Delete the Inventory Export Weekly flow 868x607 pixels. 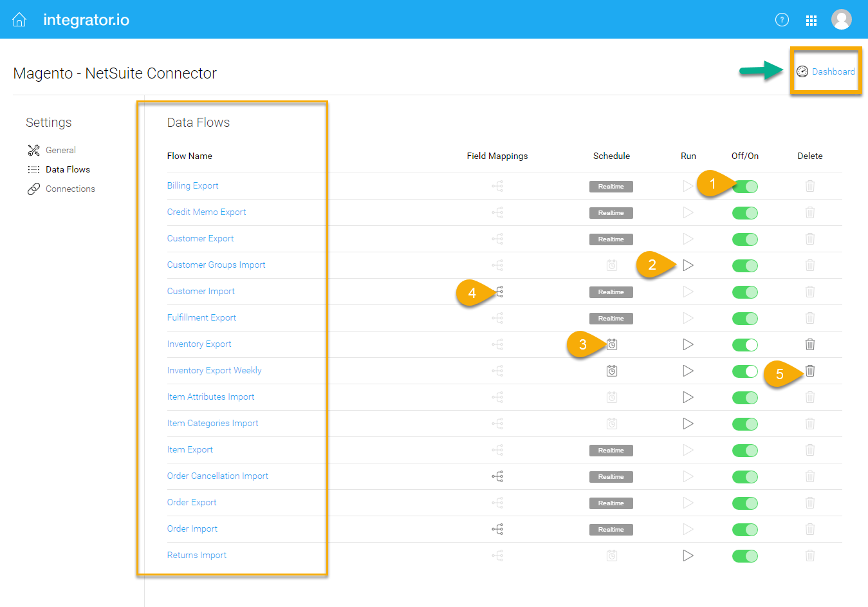(810, 371)
